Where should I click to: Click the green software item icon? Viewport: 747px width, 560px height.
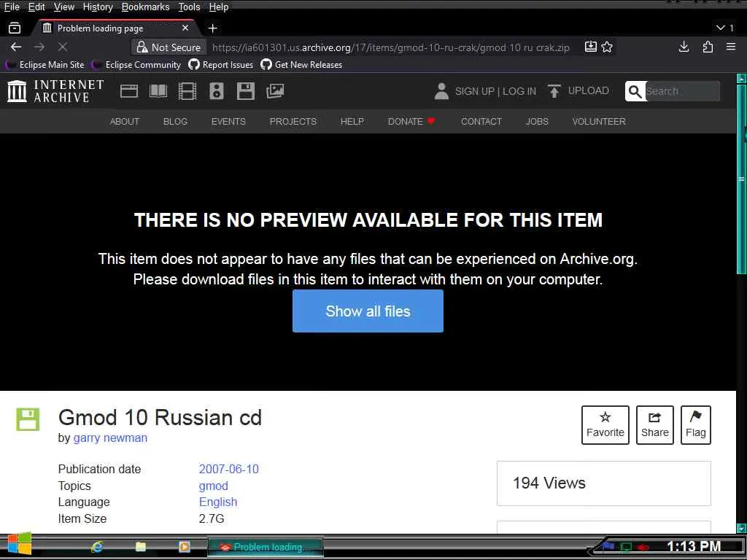[x=28, y=419]
